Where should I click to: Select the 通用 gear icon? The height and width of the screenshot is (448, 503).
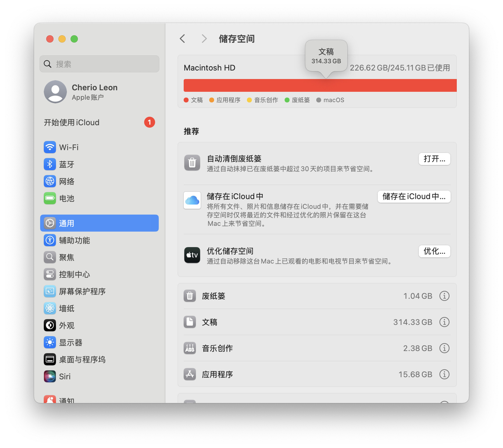[x=50, y=223]
